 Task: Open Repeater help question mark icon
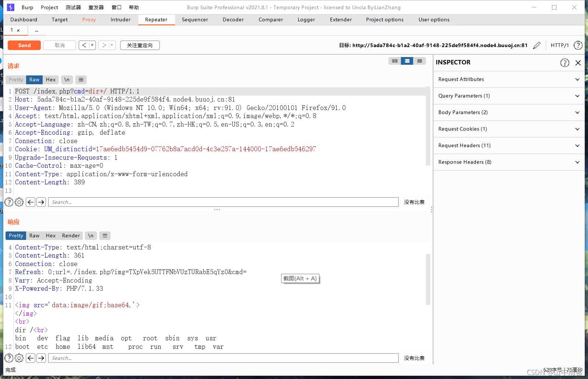tap(578, 45)
